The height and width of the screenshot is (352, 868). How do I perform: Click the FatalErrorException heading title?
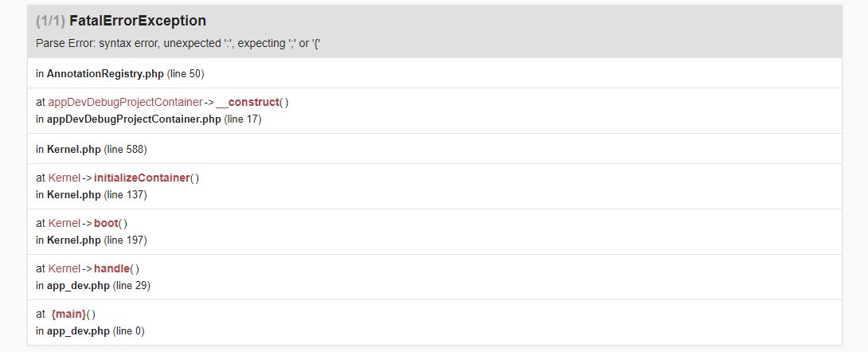point(138,21)
